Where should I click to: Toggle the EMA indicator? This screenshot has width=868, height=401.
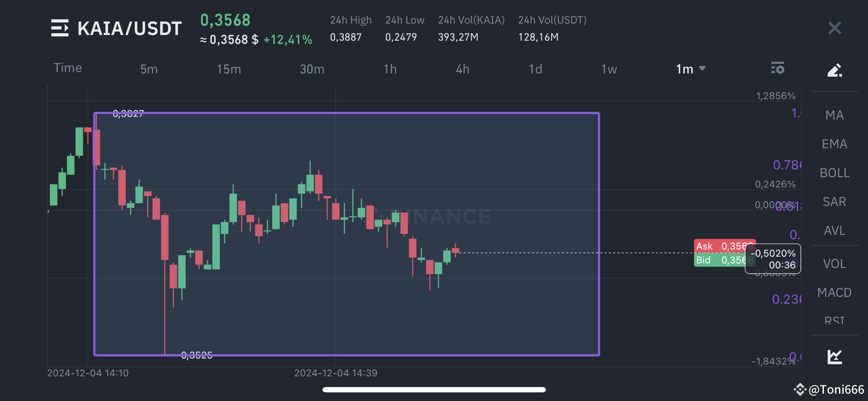(835, 144)
